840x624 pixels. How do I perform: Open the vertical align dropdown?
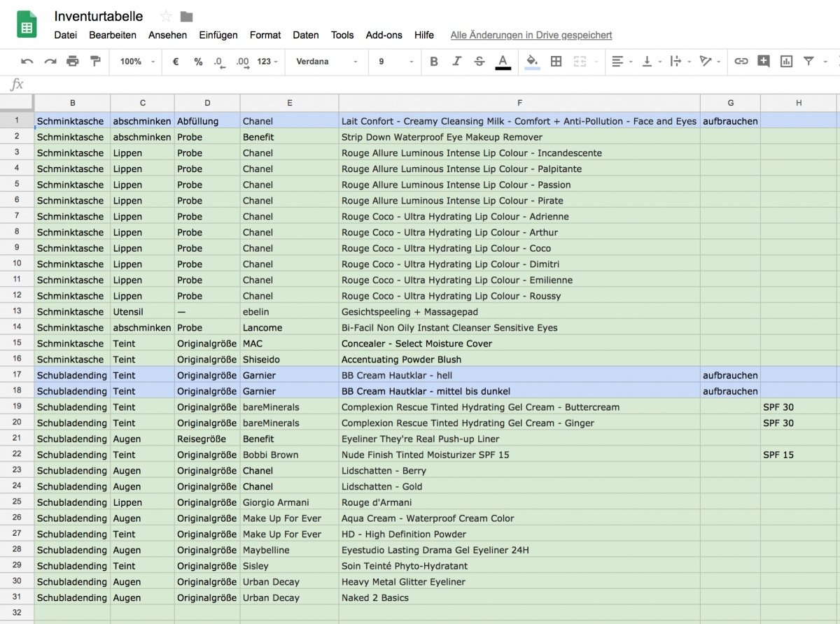pos(651,62)
